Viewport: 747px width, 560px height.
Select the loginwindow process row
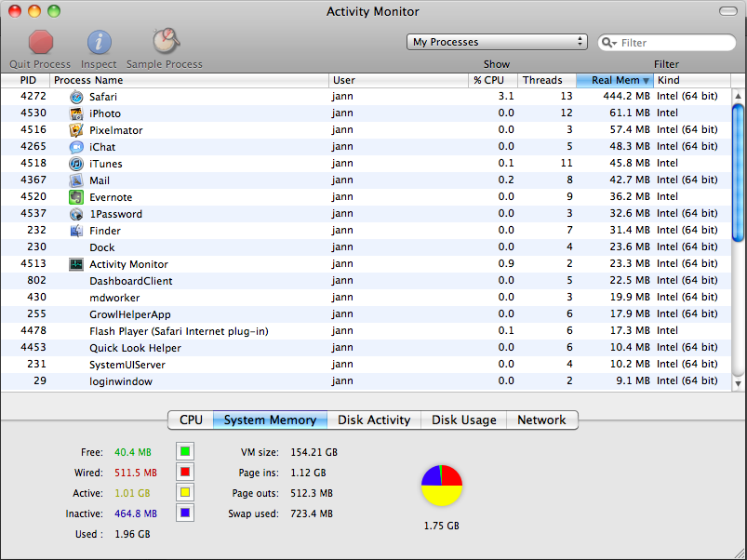coord(366,381)
